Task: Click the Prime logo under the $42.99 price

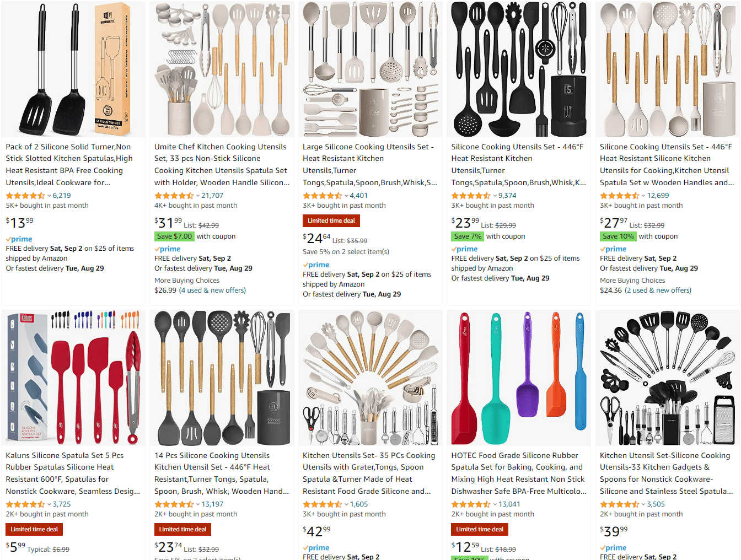Action: pyautogui.click(x=316, y=548)
